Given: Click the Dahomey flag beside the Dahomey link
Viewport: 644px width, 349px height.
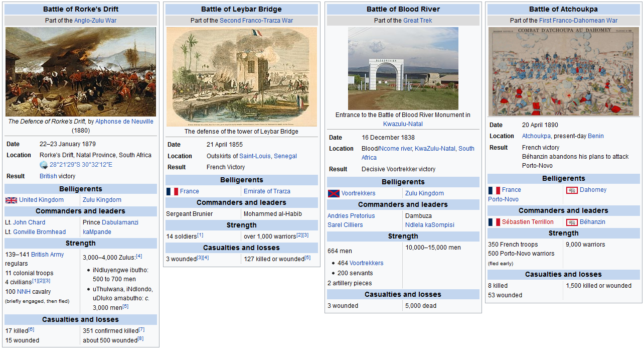Looking at the screenshot, I should [572, 190].
